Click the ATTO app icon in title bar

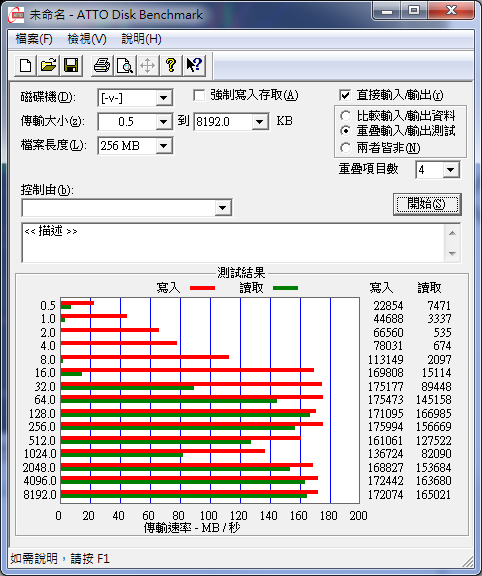pyautogui.click(x=16, y=15)
